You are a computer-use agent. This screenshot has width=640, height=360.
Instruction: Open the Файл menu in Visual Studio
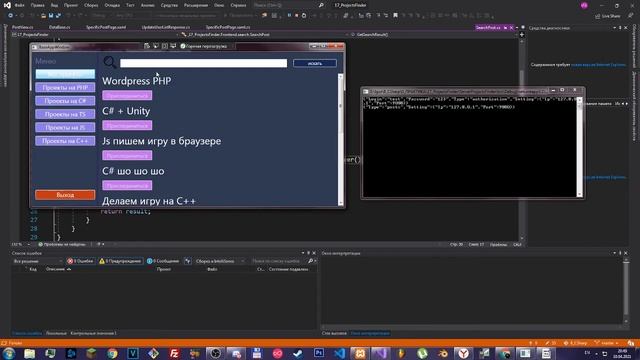pyautogui.click(x=20, y=5)
